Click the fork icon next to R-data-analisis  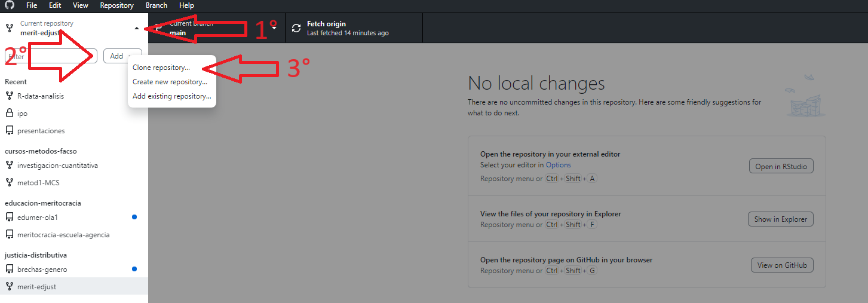point(10,96)
